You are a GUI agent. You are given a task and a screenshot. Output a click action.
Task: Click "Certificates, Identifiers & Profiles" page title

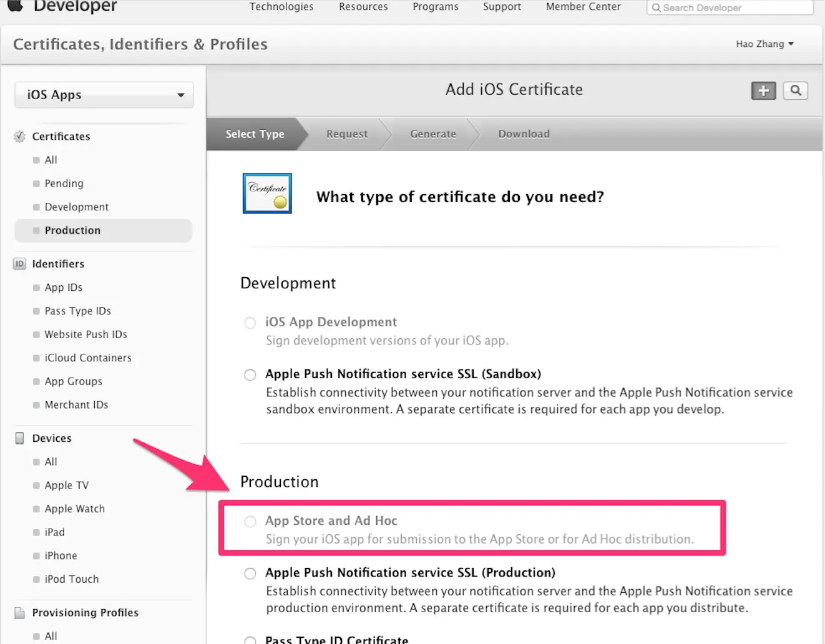pos(140,44)
